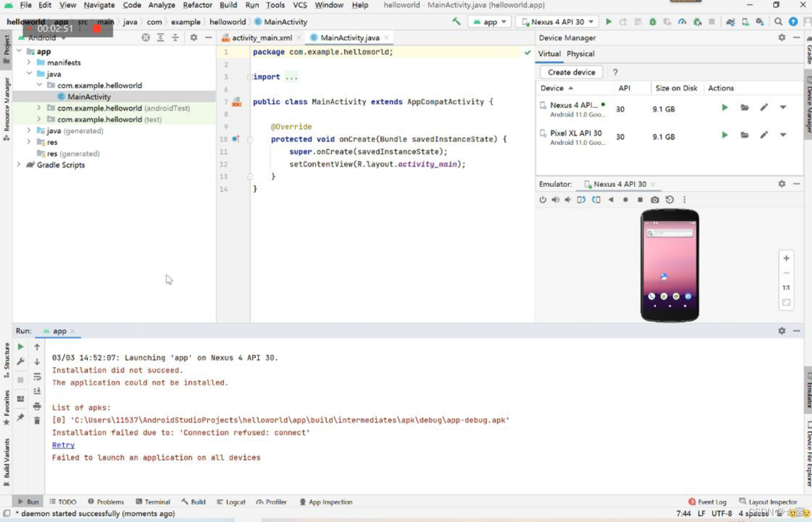Run the app with the green play button
Image resolution: width=812 pixels, height=522 pixels.
[x=609, y=22]
